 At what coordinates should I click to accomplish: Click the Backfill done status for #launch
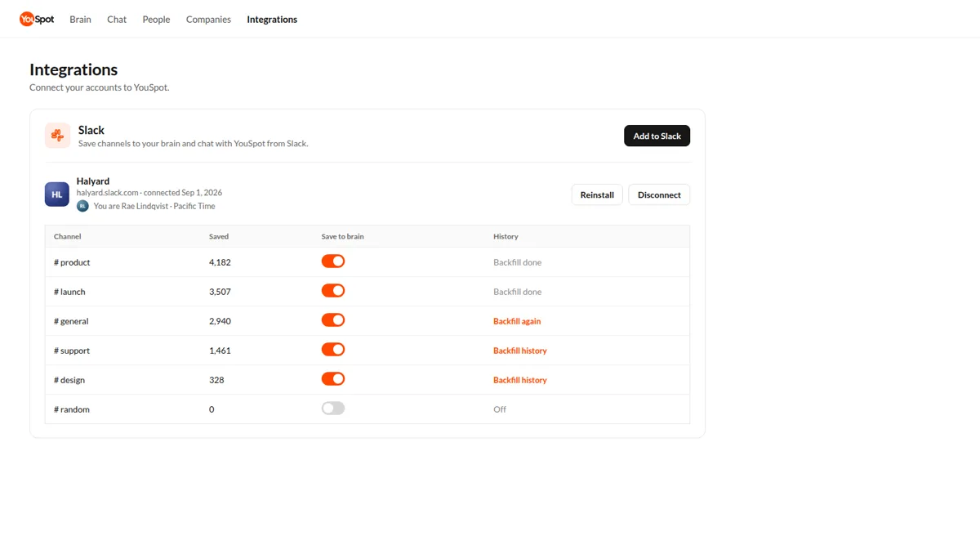[x=517, y=292]
